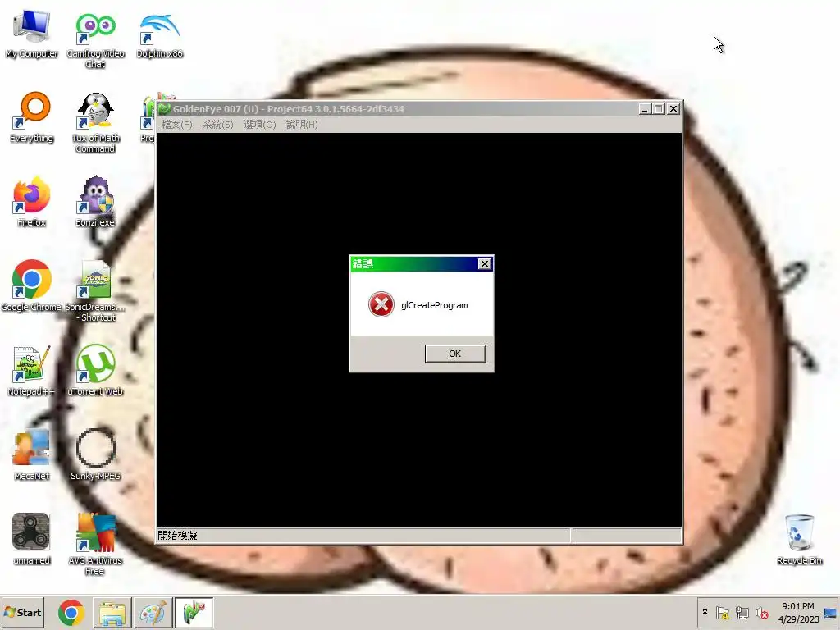Open the 說明(H) help menu
This screenshot has width=840, height=630.
tap(302, 125)
